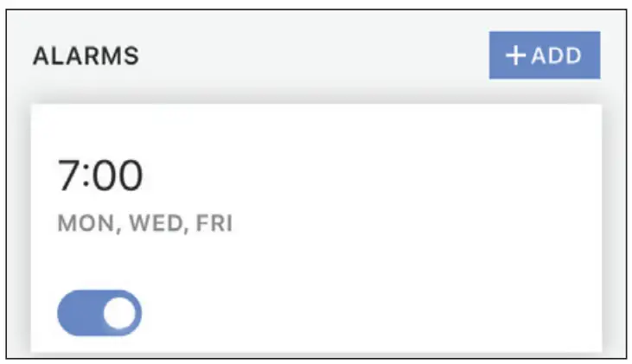Click empty space right of the 7:00 time
This screenshot has height=364, width=632.
click(x=363, y=176)
